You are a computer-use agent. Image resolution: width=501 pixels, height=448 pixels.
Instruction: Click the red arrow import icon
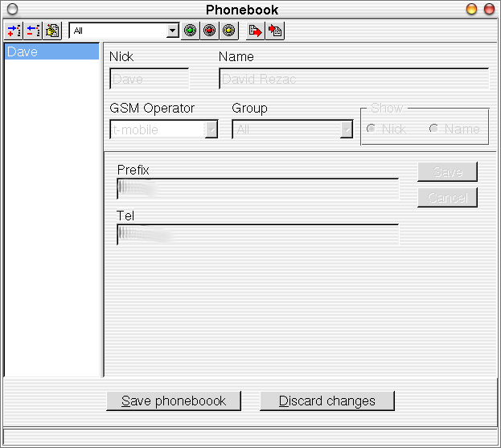click(275, 31)
